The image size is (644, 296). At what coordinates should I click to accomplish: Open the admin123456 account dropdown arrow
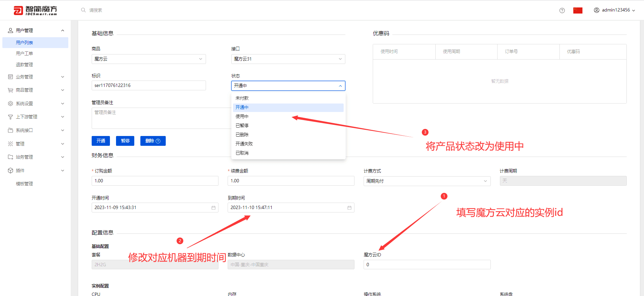click(634, 10)
